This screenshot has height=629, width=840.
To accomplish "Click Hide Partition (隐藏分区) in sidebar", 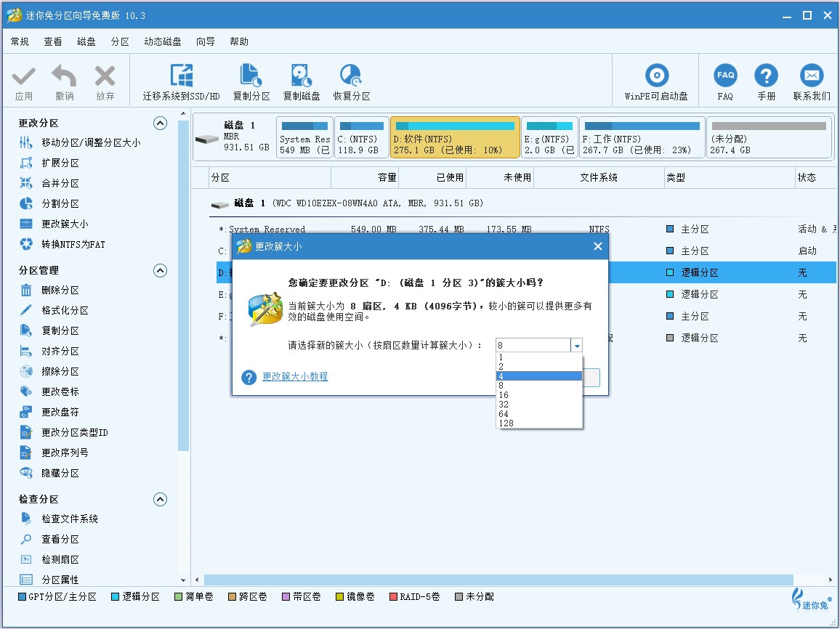I will (60, 474).
